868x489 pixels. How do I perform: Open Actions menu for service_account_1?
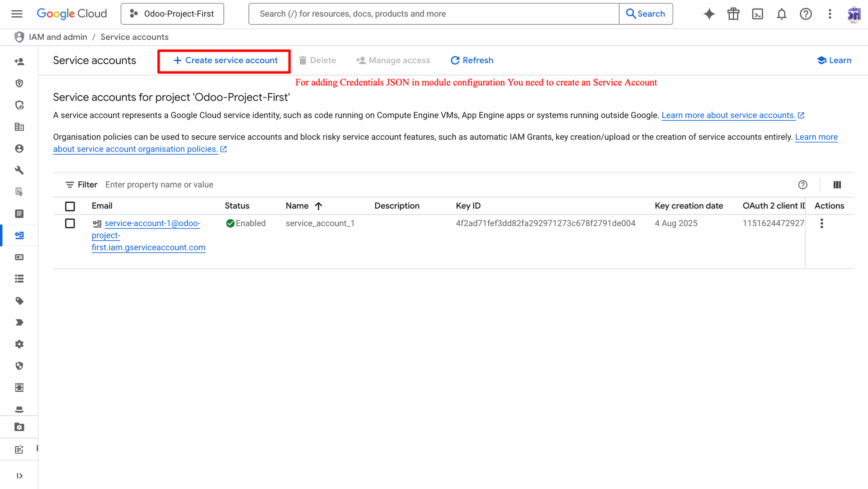coord(821,223)
